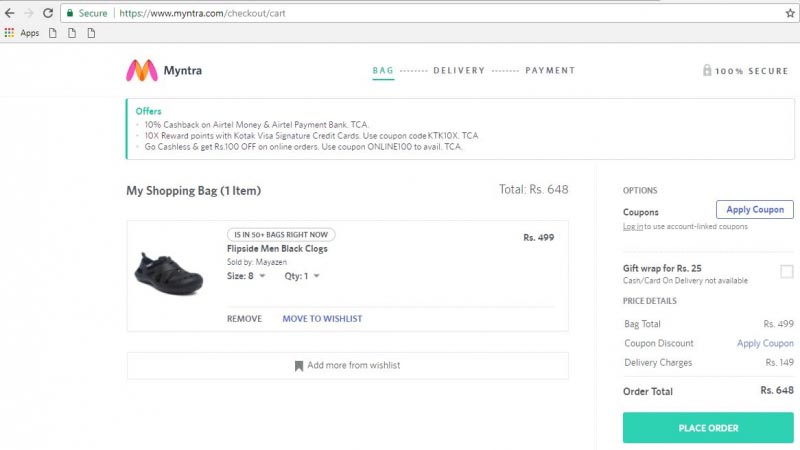Click the Apply Coupon button
Image resolution: width=800 pixels, height=450 pixels.
pos(755,210)
